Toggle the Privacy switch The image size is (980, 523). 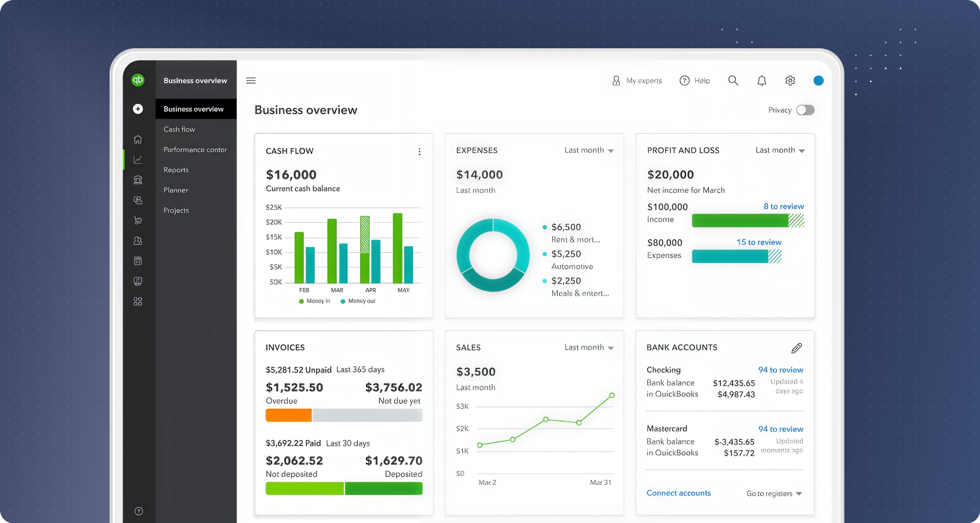tap(805, 110)
